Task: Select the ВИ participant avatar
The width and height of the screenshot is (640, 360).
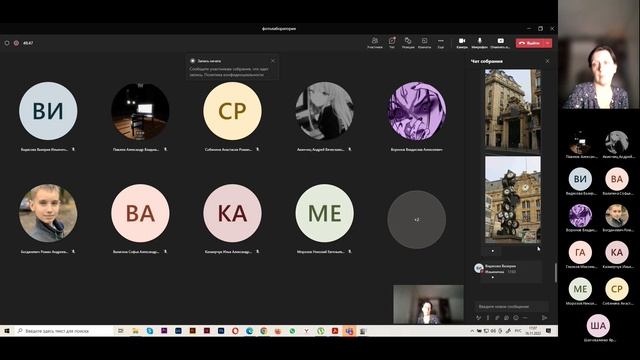Action: pyautogui.click(x=48, y=111)
